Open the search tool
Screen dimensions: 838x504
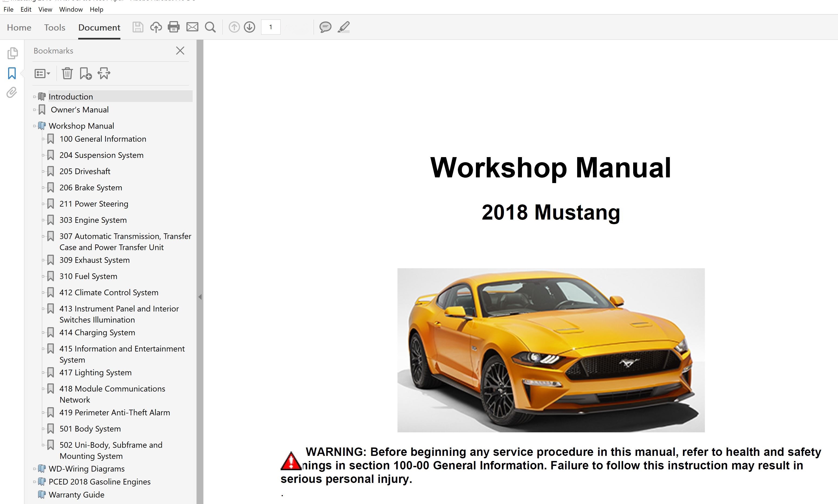(x=210, y=27)
